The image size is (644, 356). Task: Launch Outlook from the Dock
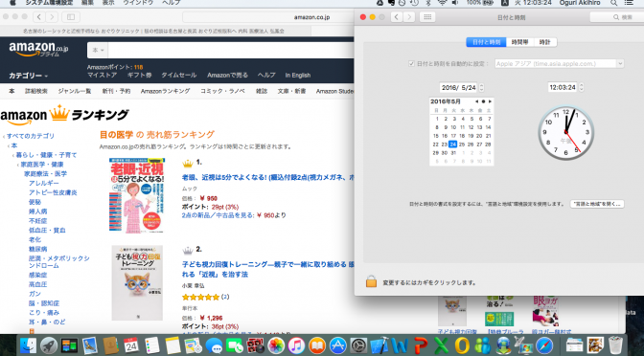click(462, 345)
